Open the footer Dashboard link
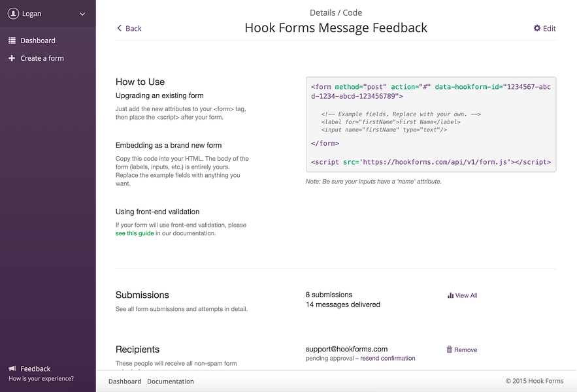This screenshot has height=392, width=577. tap(125, 382)
